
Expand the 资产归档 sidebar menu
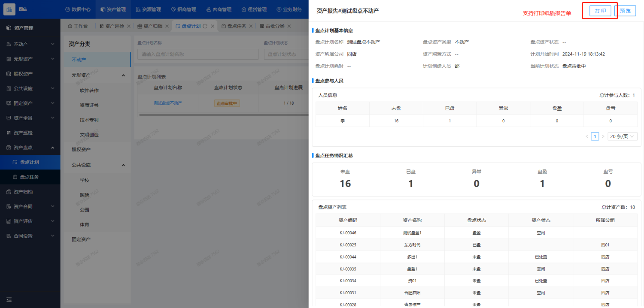pyautogui.click(x=30, y=192)
